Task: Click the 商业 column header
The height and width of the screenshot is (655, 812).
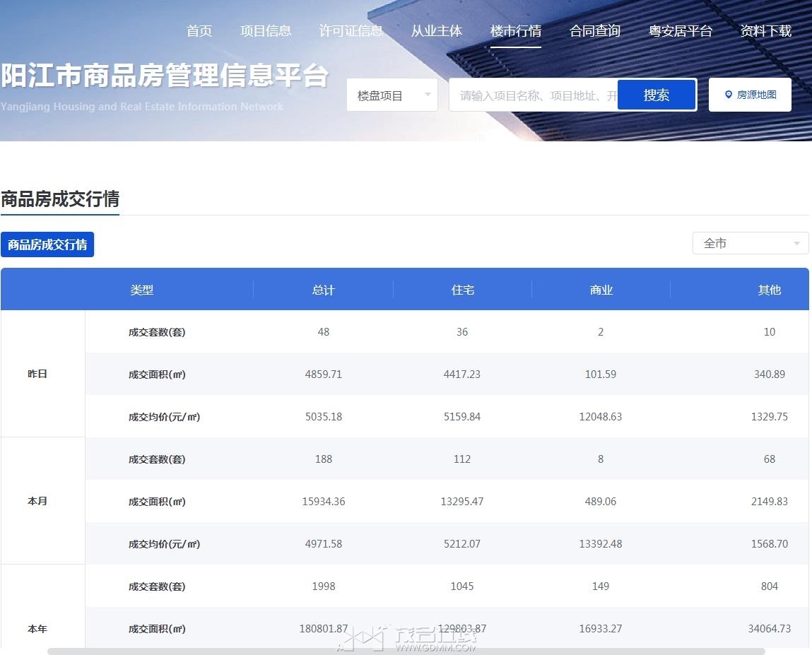Action: click(x=601, y=290)
